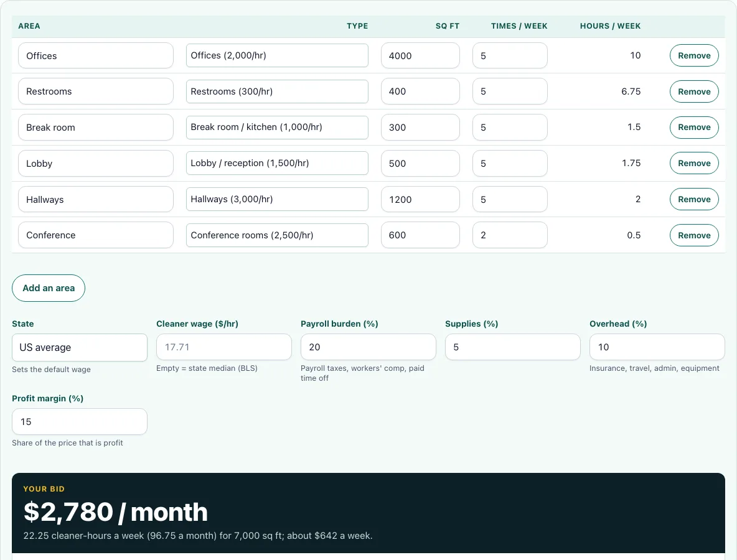This screenshot has width=737, height=560.
Task: Remove the Offices row
Action: [694, 55]
